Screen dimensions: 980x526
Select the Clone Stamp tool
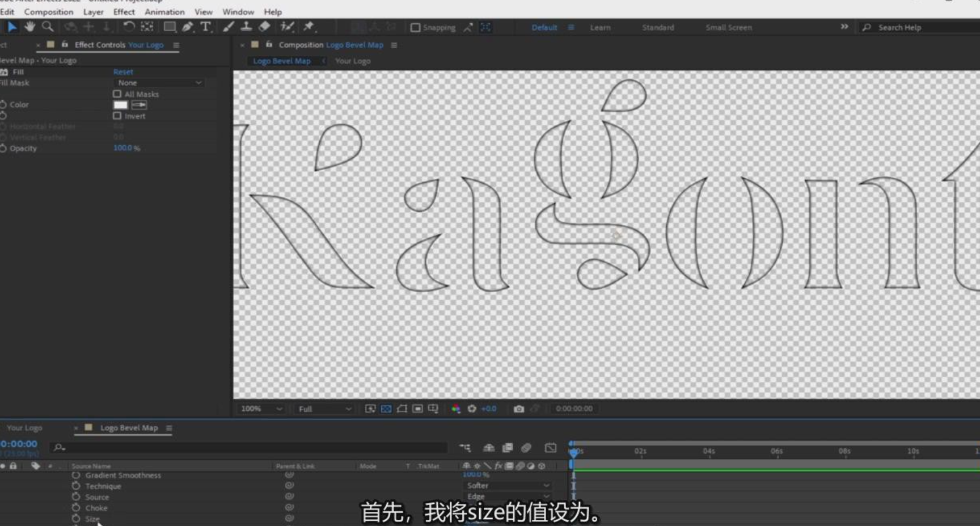pyautogui.click(x=247, y=27)
